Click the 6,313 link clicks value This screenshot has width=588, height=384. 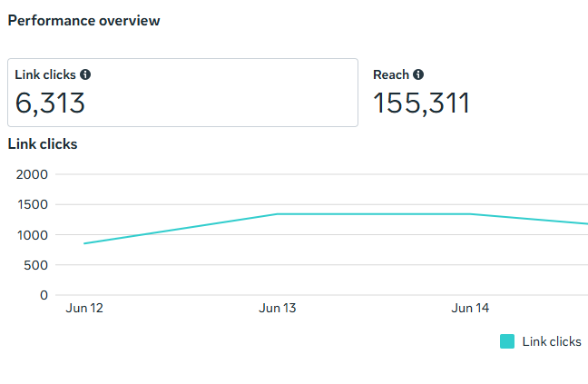pos(50,103)
